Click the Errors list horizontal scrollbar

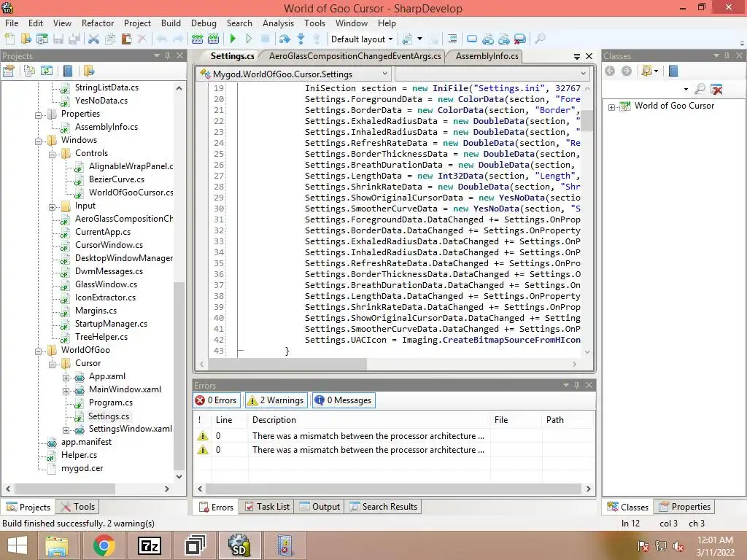click(393, 489)
